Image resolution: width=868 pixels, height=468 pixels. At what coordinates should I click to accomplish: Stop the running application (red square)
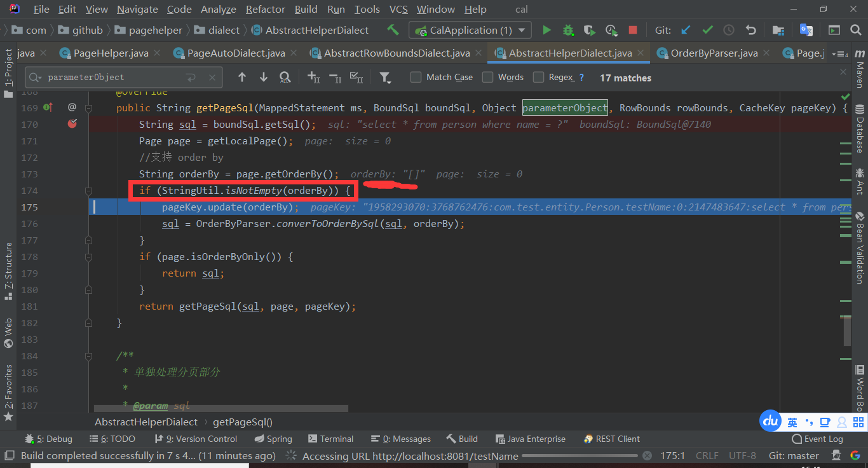tap(633, 30)
